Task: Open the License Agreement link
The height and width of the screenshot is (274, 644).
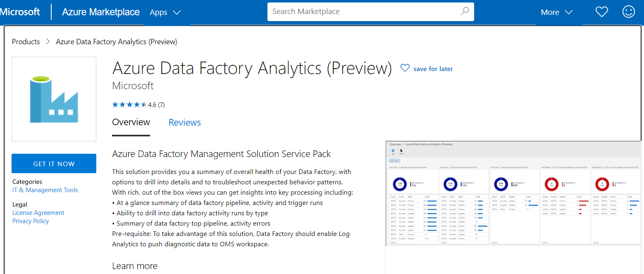Action: (x=38, y=213)
